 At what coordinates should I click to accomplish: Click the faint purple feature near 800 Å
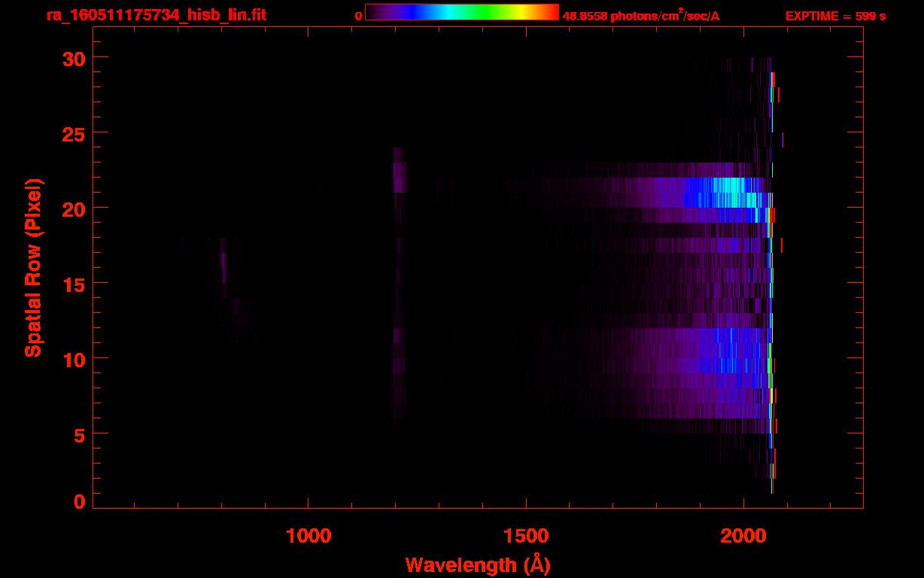click(x=223, y=269)
